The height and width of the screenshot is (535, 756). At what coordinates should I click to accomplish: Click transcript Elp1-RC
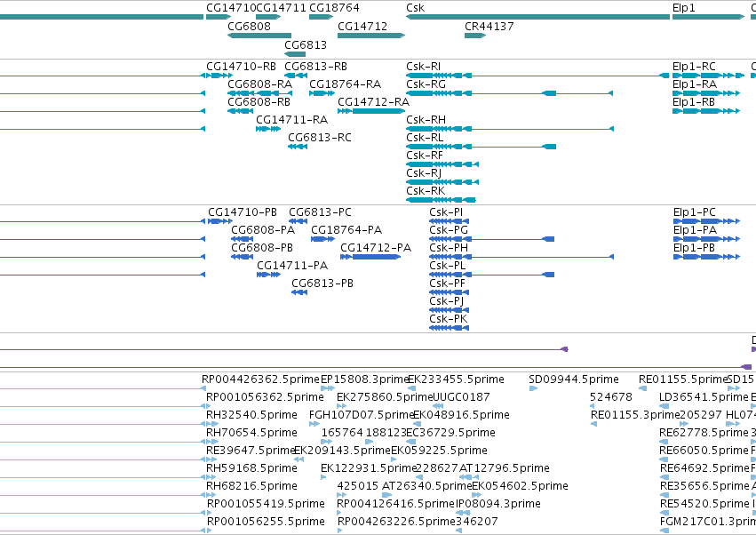click(708, 76)
